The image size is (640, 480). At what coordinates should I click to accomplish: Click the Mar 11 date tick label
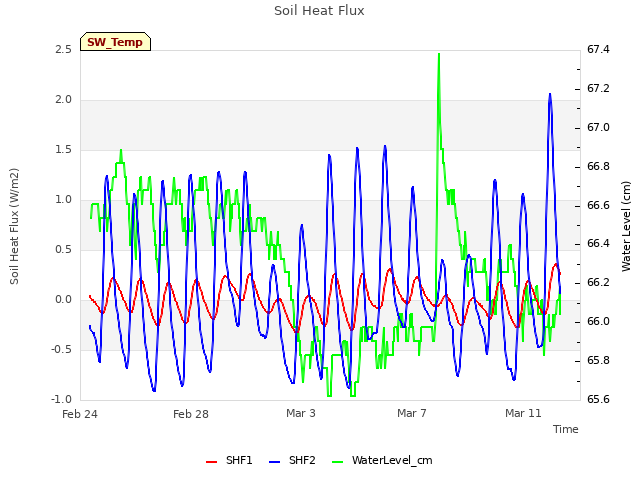523,413
